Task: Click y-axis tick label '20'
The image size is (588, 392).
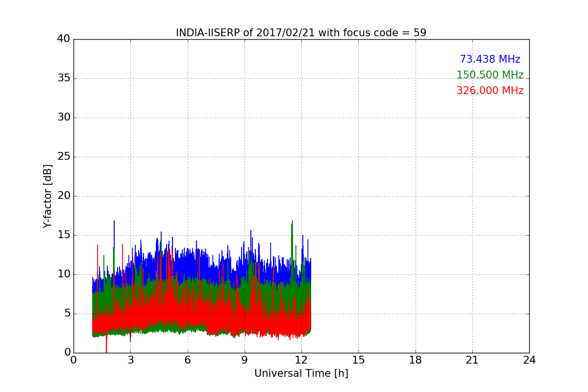Action: click(x=64, y=196)
